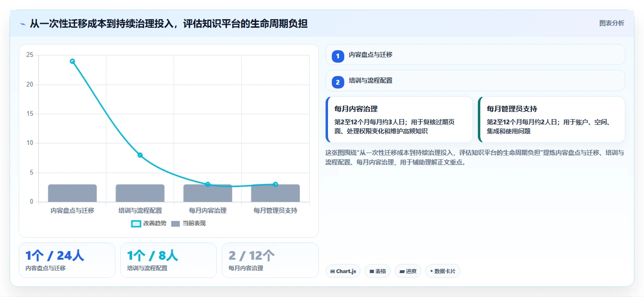The image size is (644, 297).
Task: Select the 内容盘点与迁移 list row
Action: point(475,55)
